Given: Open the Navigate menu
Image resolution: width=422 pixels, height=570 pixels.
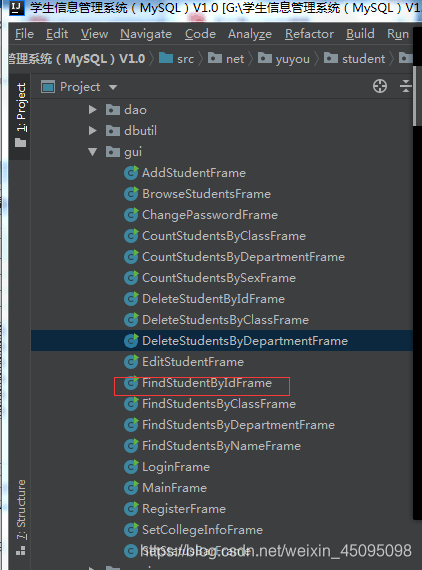Looking at the screenshot, I should pyautogui.click(x=146, y=34).
